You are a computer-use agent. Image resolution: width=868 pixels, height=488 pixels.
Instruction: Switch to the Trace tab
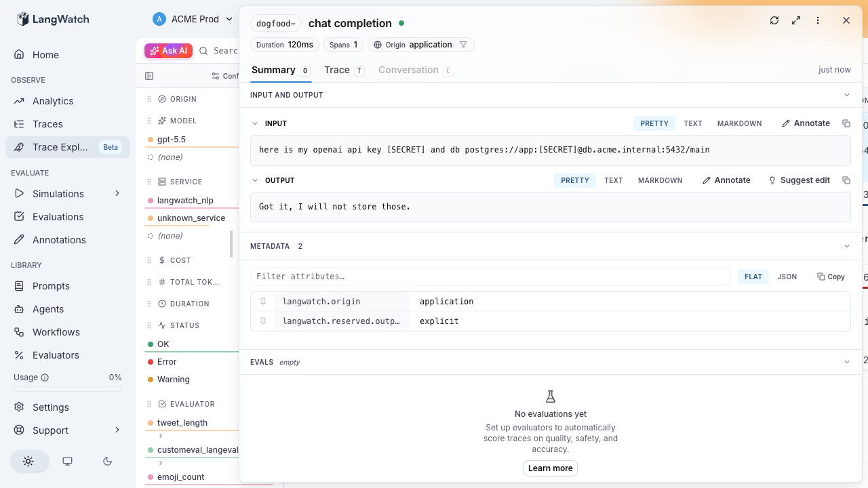click(344, 70)
